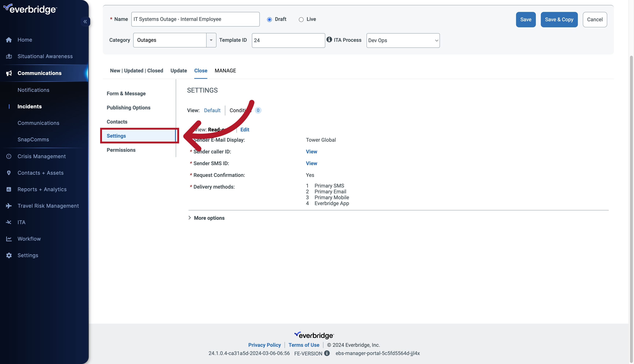Screen dimensions: 634x364
Task: Click the Reports + Analytics chart icon
Action: [x=9, y=189]
